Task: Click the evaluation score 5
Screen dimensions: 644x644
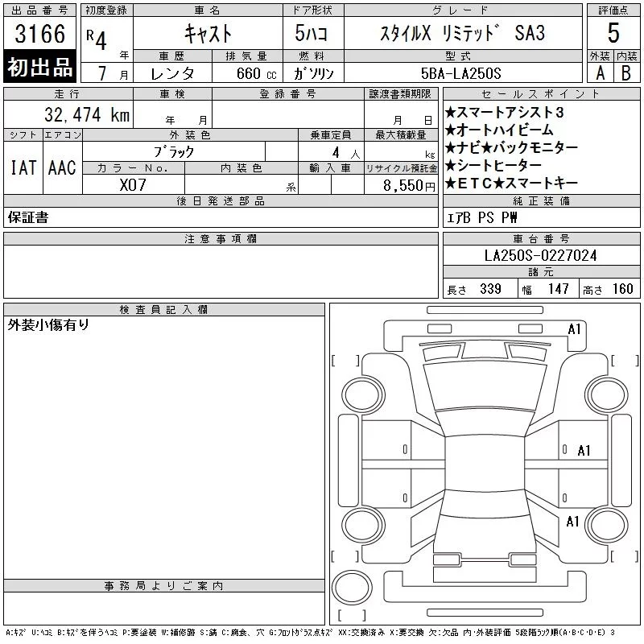Action: [x=613, y=33]
